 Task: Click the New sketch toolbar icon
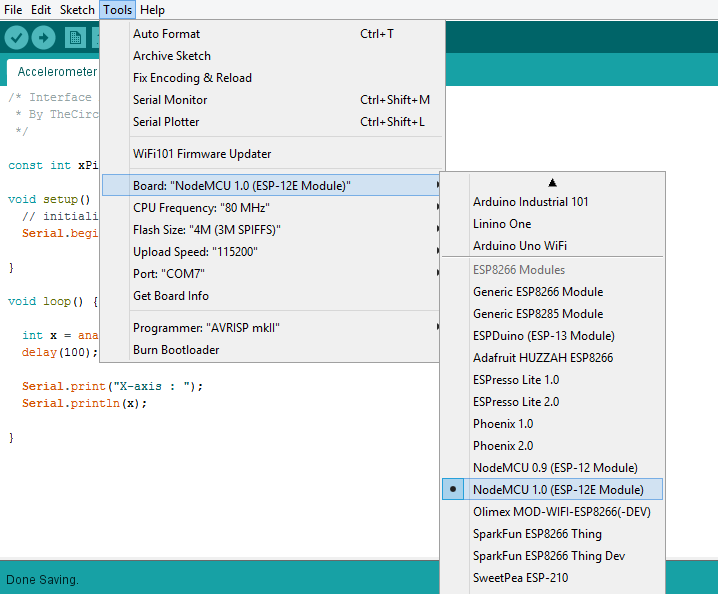coord(75,38)
